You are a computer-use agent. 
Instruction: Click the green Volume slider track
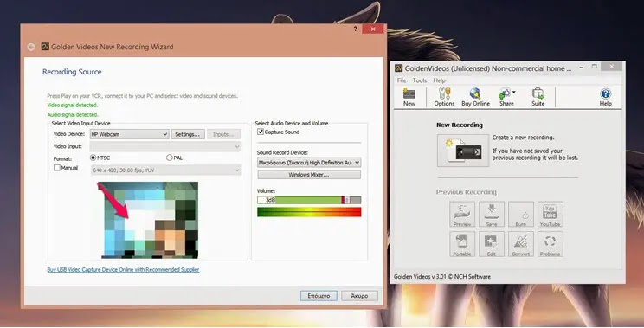click(x=308, y=200)
